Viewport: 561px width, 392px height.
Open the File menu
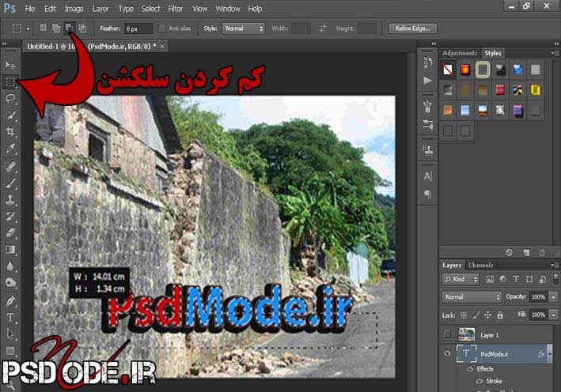point(30,9)
